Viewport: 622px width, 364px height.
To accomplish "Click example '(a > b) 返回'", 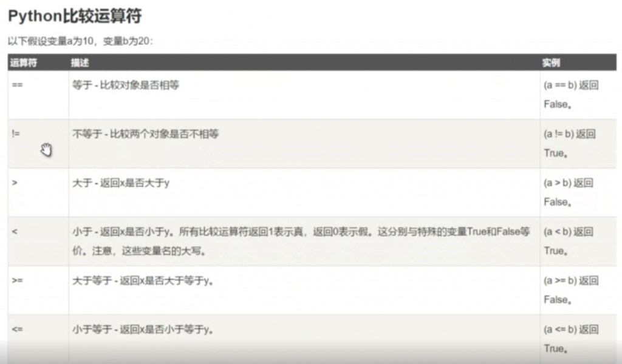I will click(x=568, y=183).
